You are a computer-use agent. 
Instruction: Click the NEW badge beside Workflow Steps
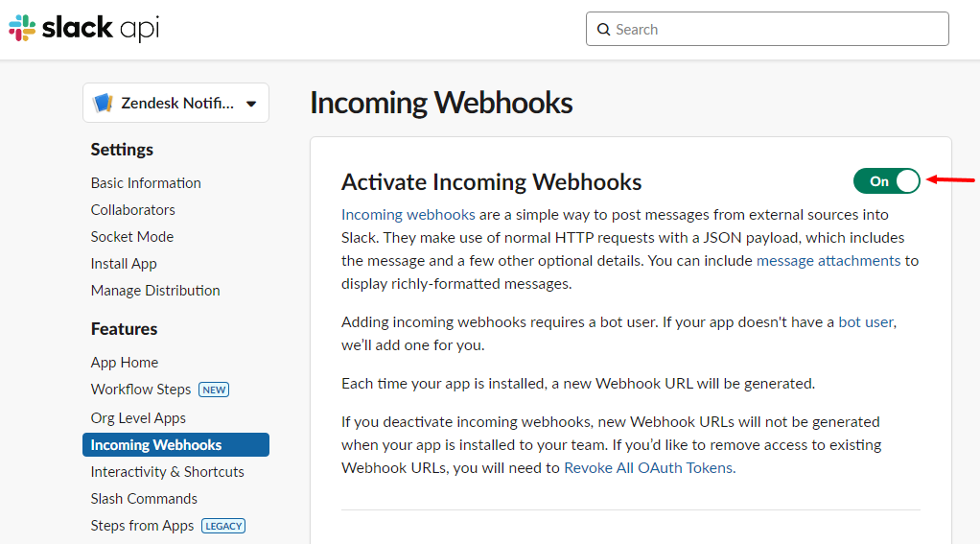pos(214,390)
